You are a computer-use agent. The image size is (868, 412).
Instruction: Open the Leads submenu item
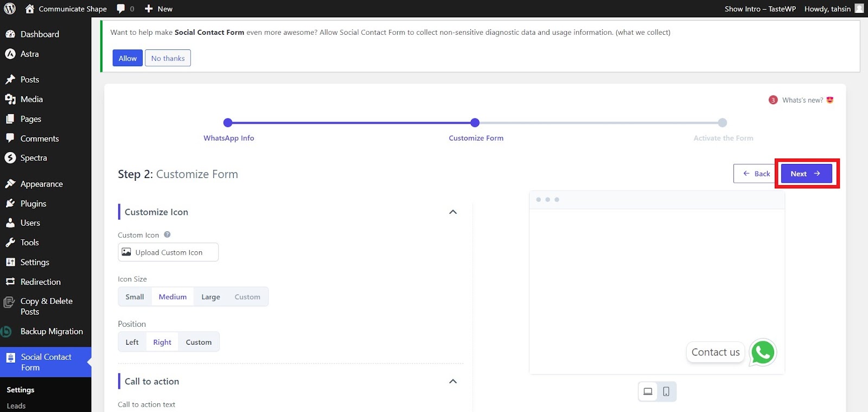click(16, 406)
